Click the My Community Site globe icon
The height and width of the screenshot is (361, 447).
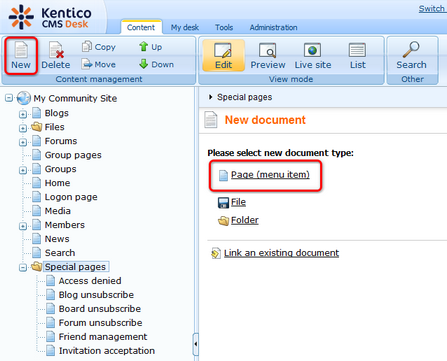point(24,98)
